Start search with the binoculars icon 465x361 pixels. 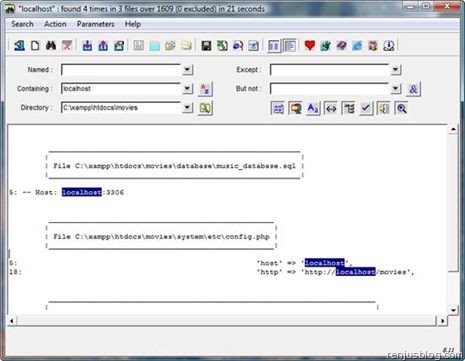pos(51,45)
